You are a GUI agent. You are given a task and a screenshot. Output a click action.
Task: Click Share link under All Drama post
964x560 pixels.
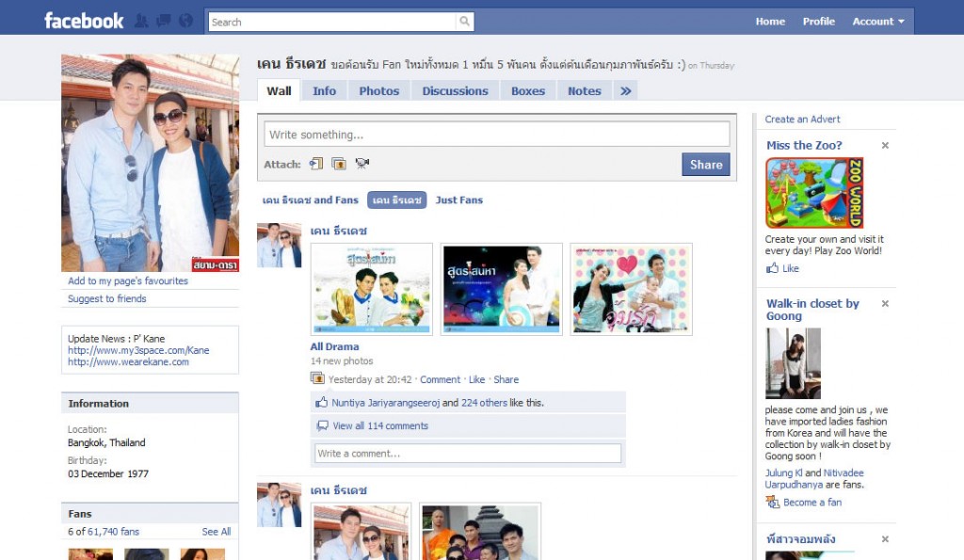coord(506,380)
